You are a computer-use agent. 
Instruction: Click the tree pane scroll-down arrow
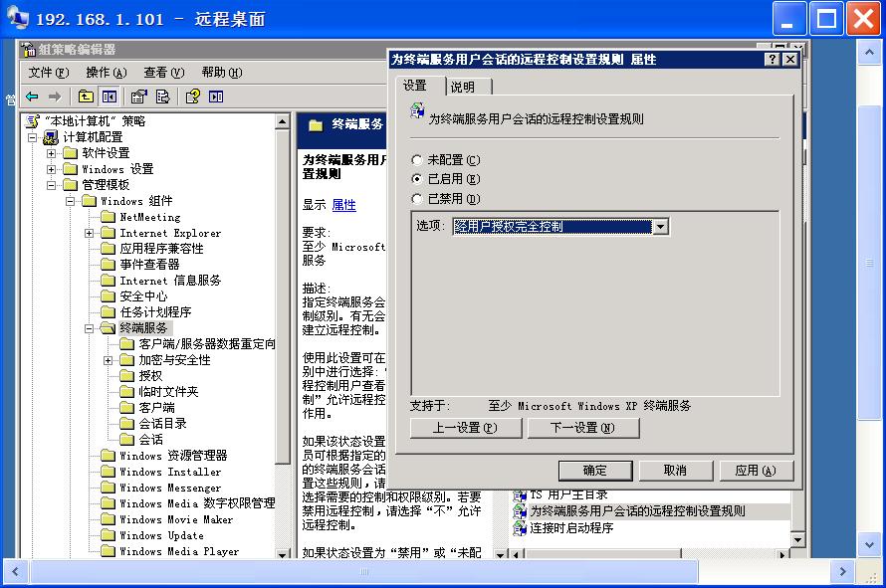(x=283, y=553)
